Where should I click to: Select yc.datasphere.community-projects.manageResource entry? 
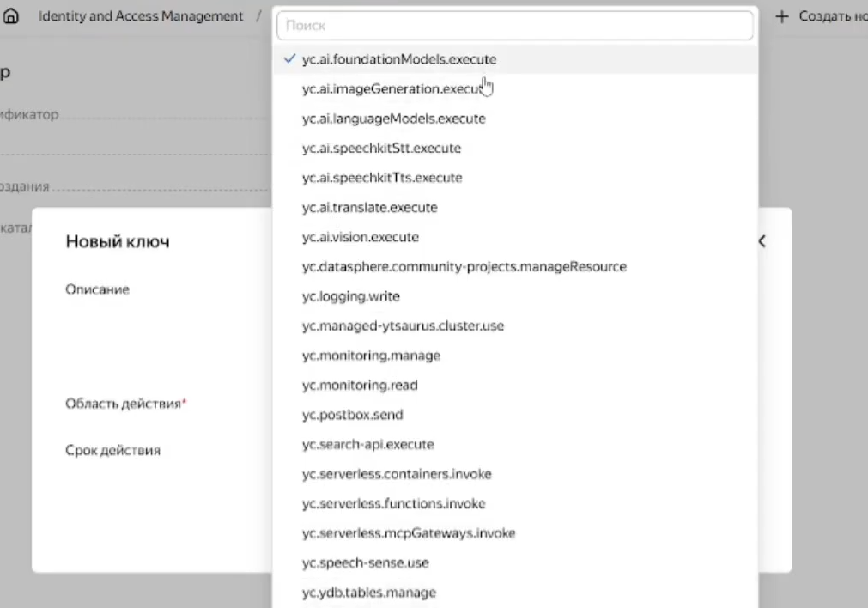[464, 267]
